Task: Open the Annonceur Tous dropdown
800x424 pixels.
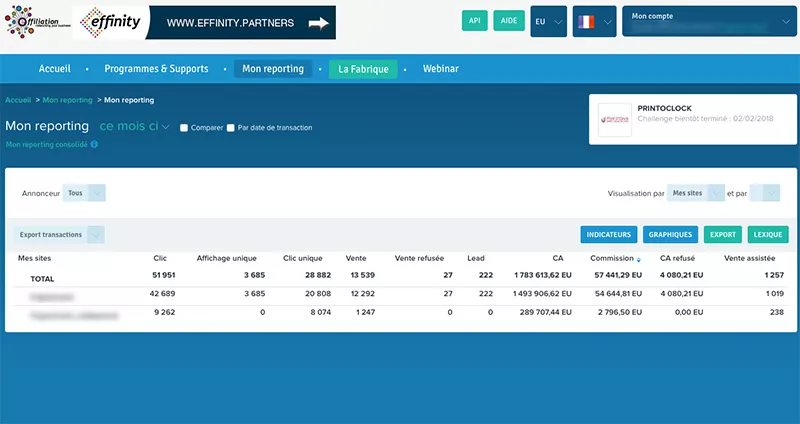Action: point(85,193)
